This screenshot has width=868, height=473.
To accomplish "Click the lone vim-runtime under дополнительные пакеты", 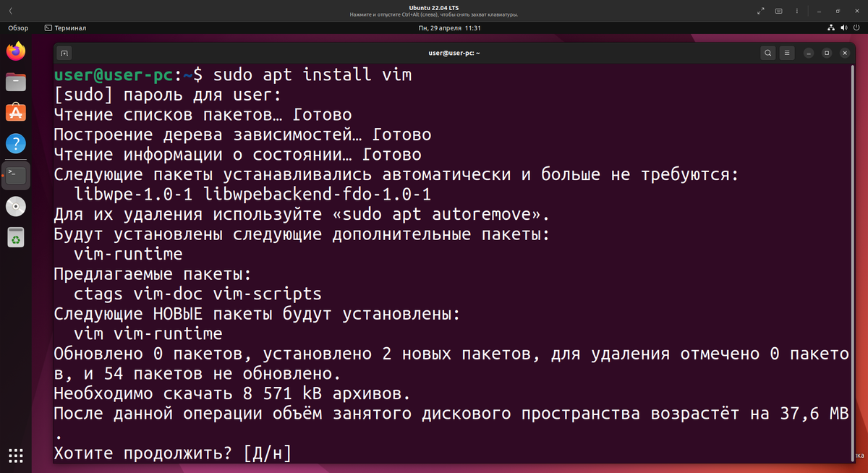I will tap(129, 255).
